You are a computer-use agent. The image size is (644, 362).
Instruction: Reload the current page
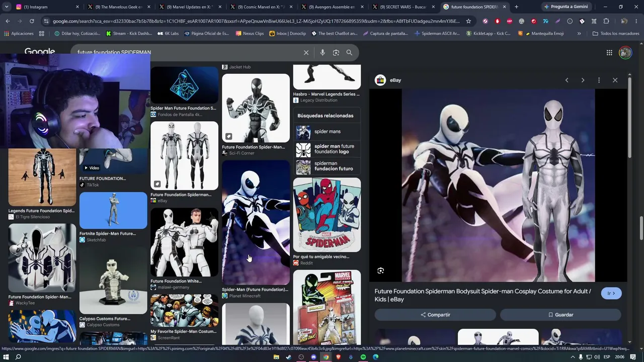point(32,21)
